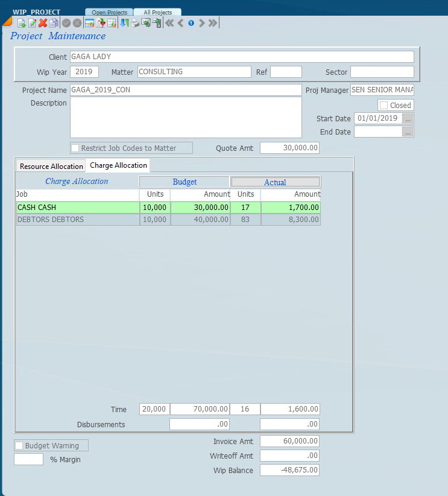Enable Restrict Job Codes to Matter

pos(75,148)
